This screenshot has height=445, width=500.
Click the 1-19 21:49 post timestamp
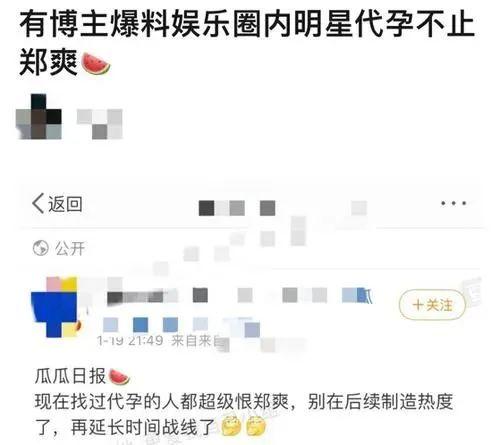point(130,341)
